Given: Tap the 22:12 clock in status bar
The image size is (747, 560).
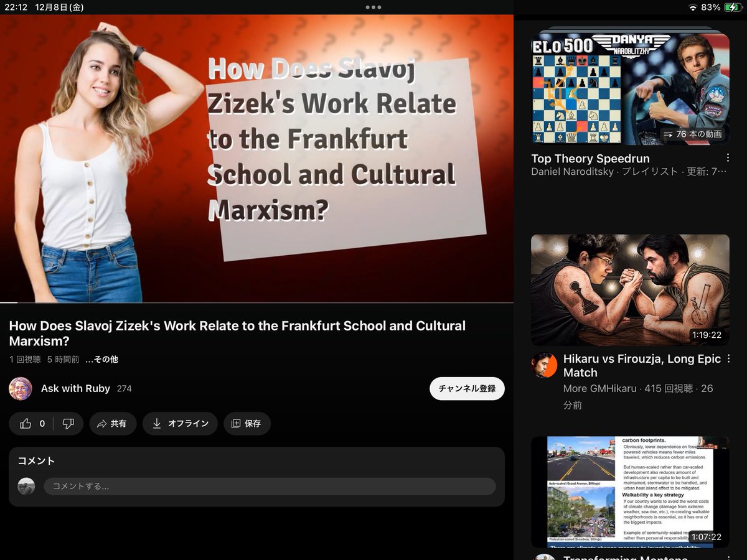Looking at the screenshot, I should coord(15,7).
